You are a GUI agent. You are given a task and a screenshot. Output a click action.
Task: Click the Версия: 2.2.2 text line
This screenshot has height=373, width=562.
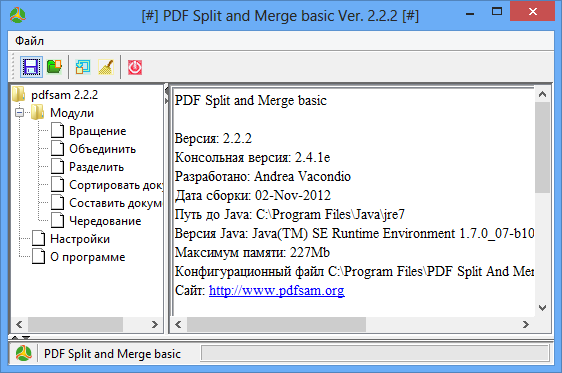213,138
